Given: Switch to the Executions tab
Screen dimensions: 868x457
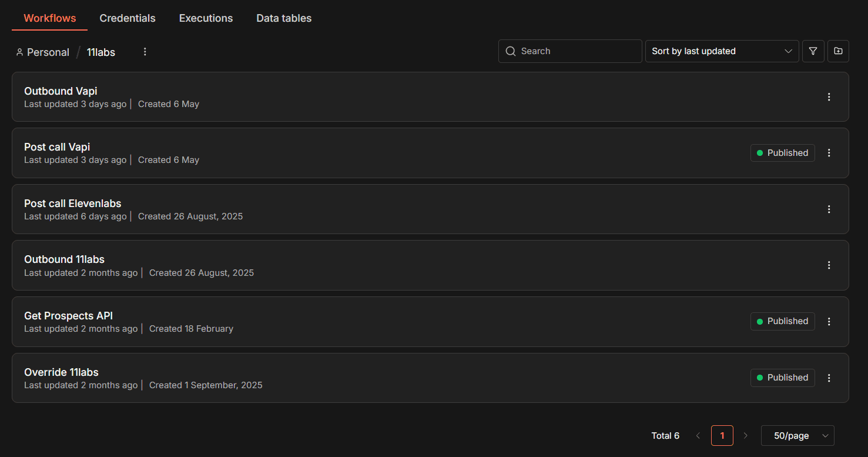Looking at the screenshot, I should (206, 18).
